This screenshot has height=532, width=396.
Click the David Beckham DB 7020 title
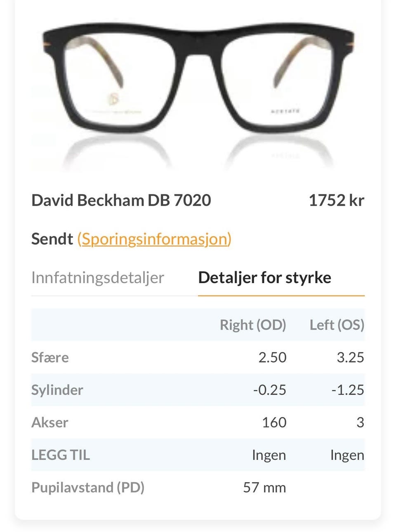coord(121,200)
